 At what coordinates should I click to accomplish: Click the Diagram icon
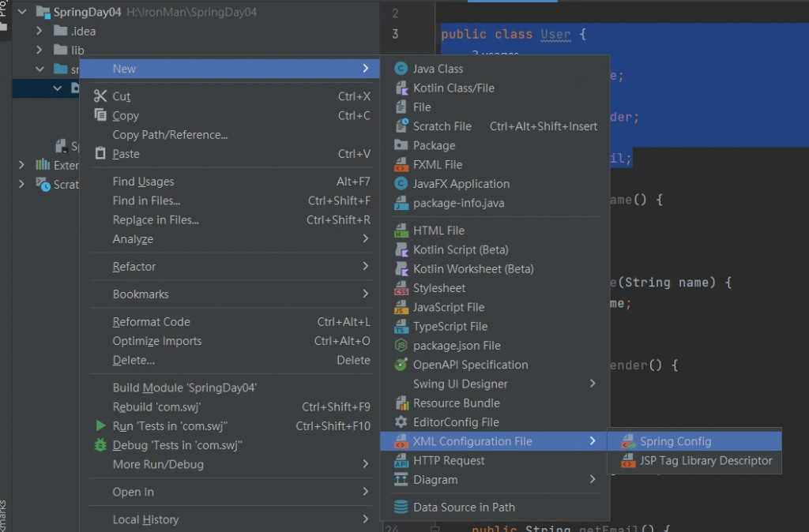pyautogui.click(x=401, y=480)
